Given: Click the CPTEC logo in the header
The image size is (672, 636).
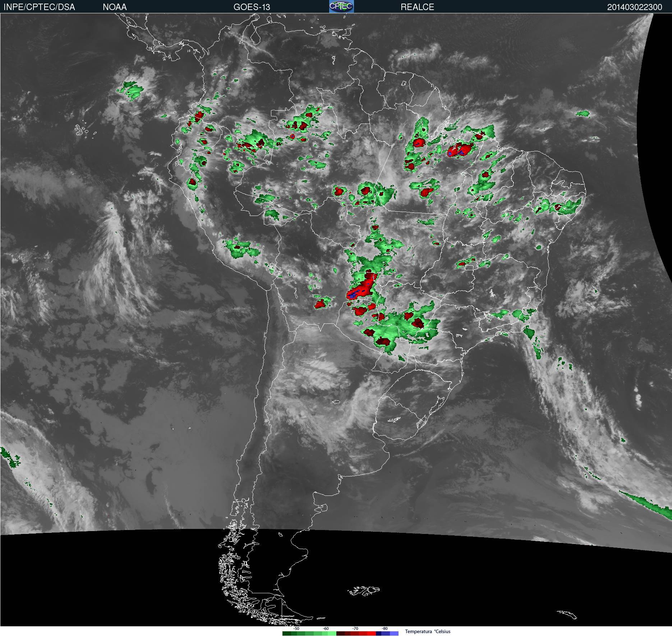Looking at the screenshot, I should click(x=341, y=6).
